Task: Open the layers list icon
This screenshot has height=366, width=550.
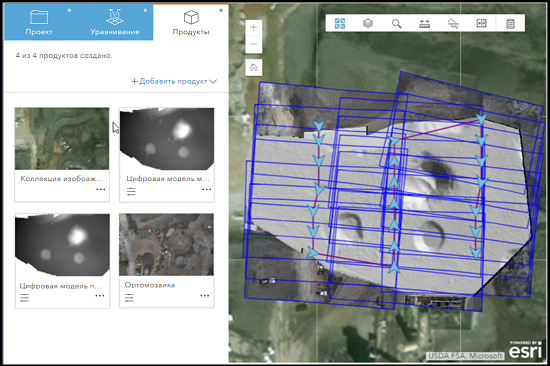Action: coord(368,24)
